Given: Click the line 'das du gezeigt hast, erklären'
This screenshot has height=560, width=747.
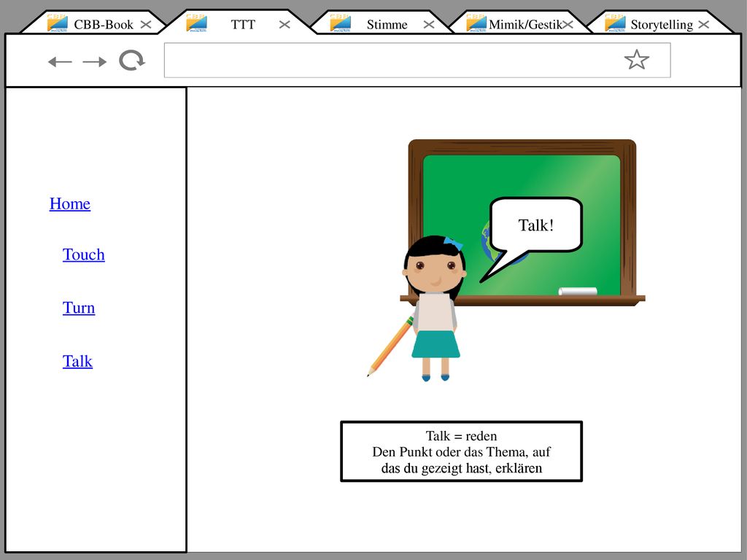Looking at the screenshot, I should [x=462, y=469].
